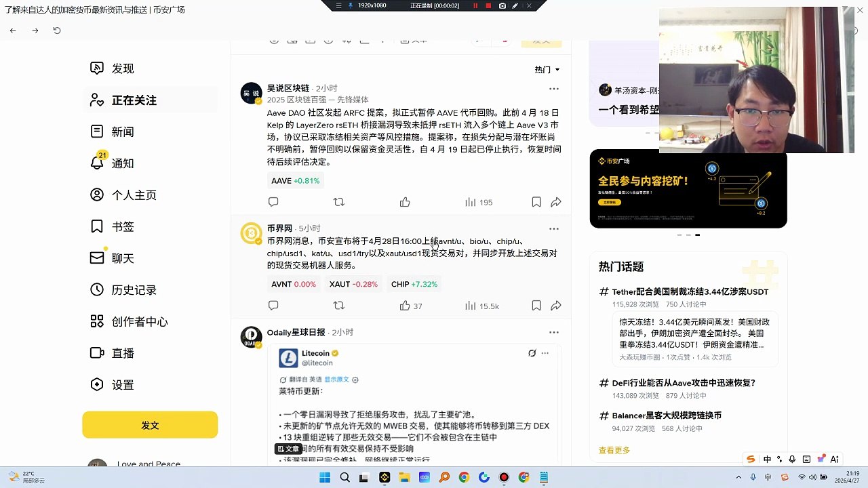Bookmark the 币界网 post
The height and width of the screenshot is (488, 868).
pyautogui.click(x=536, y=306)
